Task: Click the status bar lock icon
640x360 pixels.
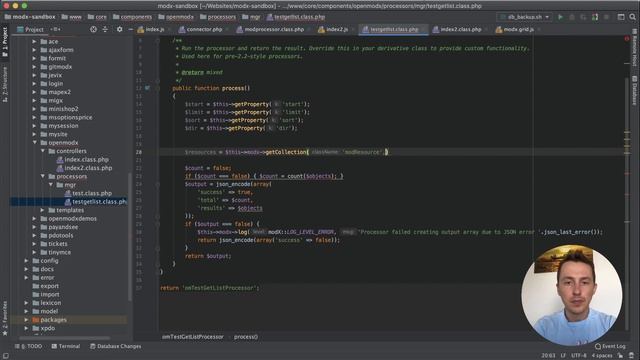Action: pos(620,356)
